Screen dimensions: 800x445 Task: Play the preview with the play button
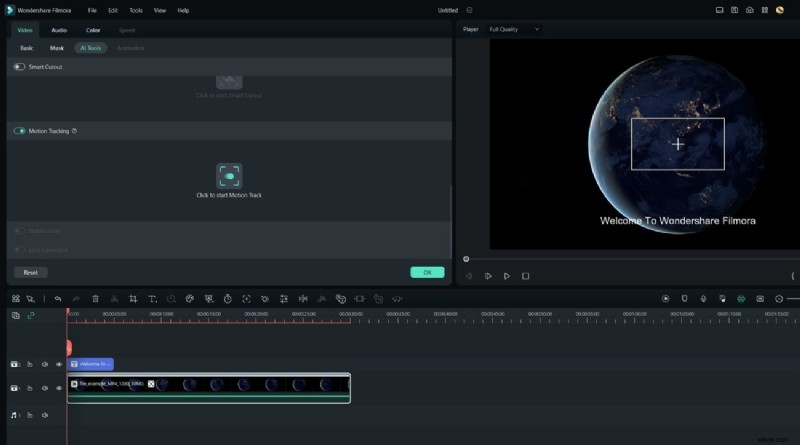pyautogui.click(x=507, y=276)
